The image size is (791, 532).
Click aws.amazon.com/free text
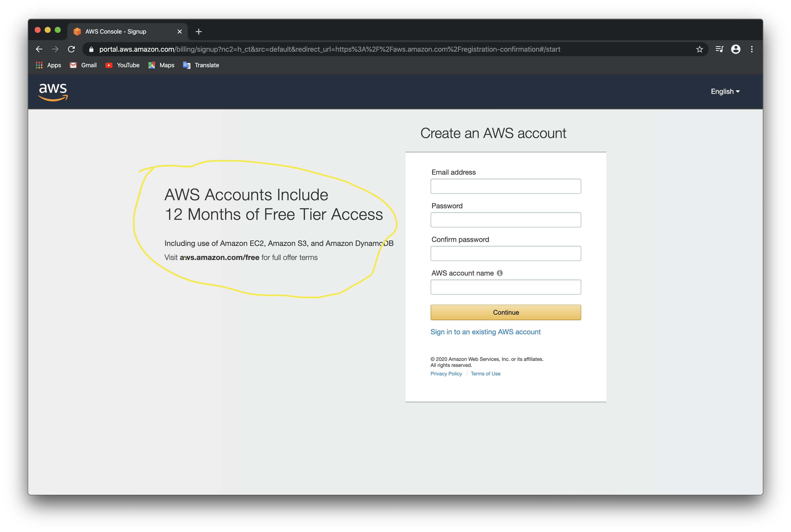(220, 257)
